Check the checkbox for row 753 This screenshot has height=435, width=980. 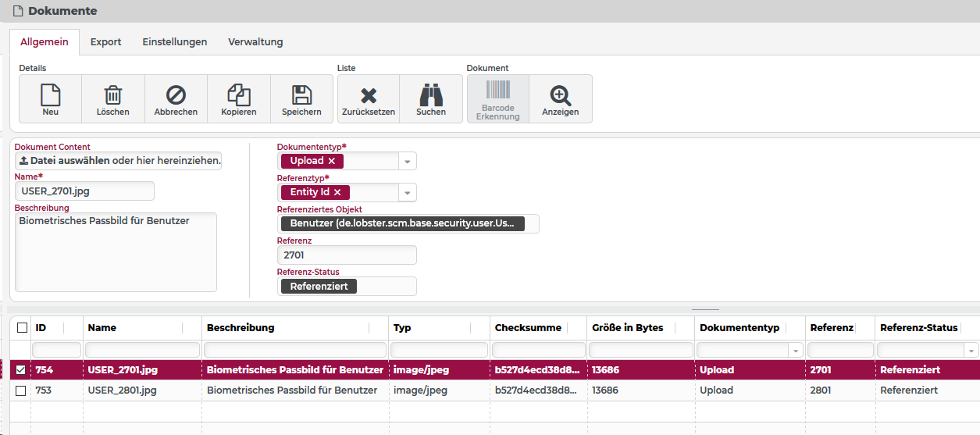click(20, 390)
